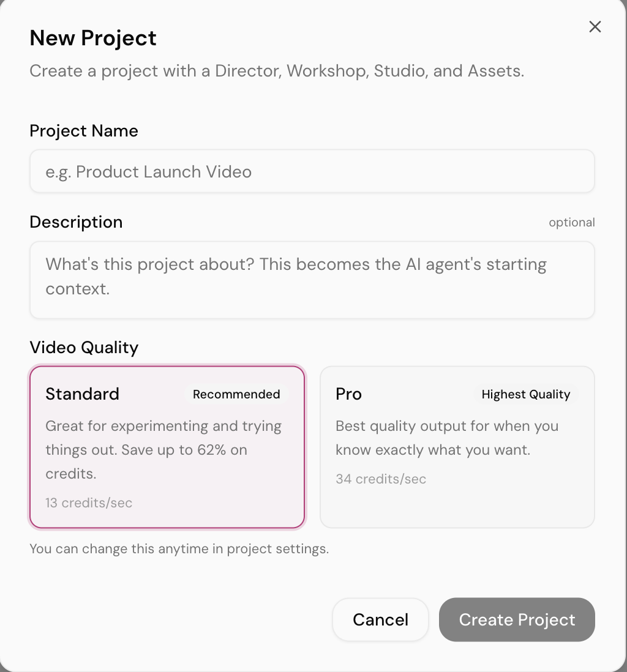Click the project settings note text
Screen dimensions: 627x672
click(179, 549)
